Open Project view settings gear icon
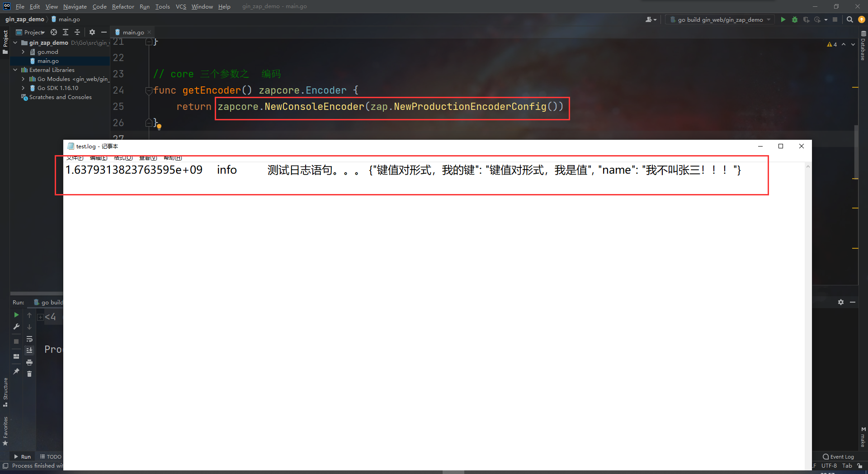This screenshot has width=868, height=474. point(92,32)
